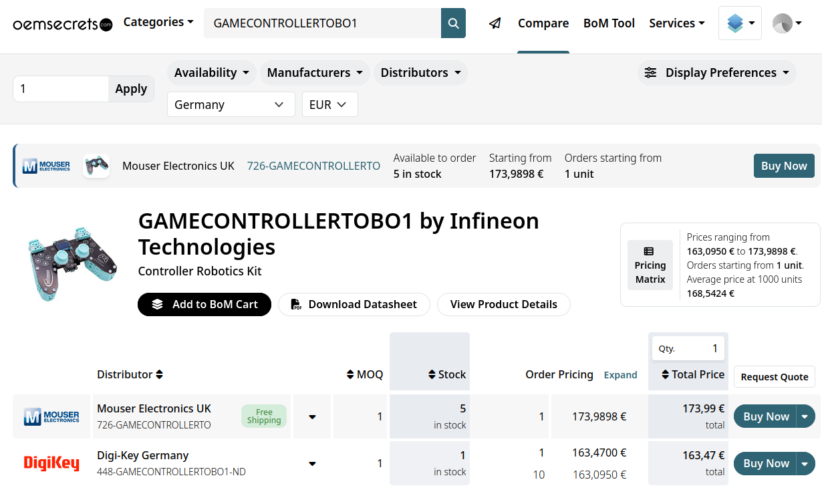This screenshot has width=822, height=504.
Task: Sort by Total Price column
Action: coord(693,374)
